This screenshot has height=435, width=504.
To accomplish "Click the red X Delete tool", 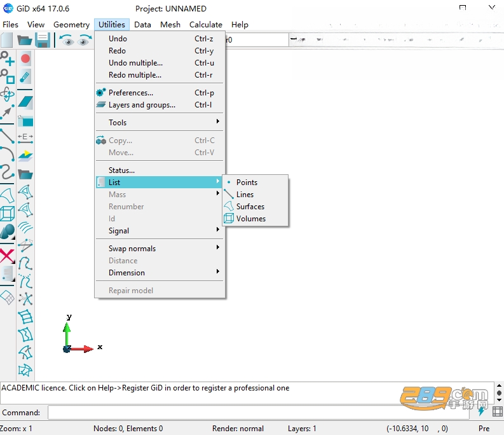I will (x=7, y=256).
